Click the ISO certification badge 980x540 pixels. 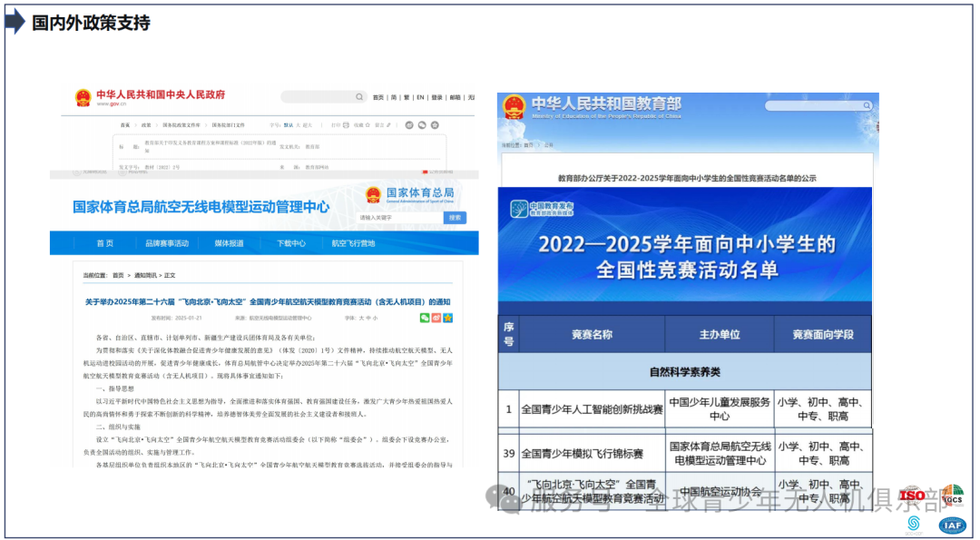(x=911, y=496)
